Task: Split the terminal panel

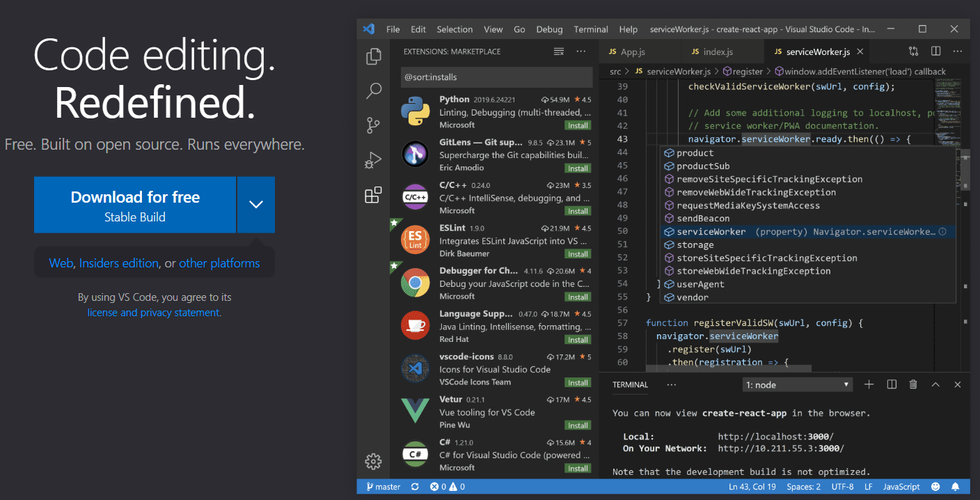Action: pyautogui.click(x=892, y=384)
